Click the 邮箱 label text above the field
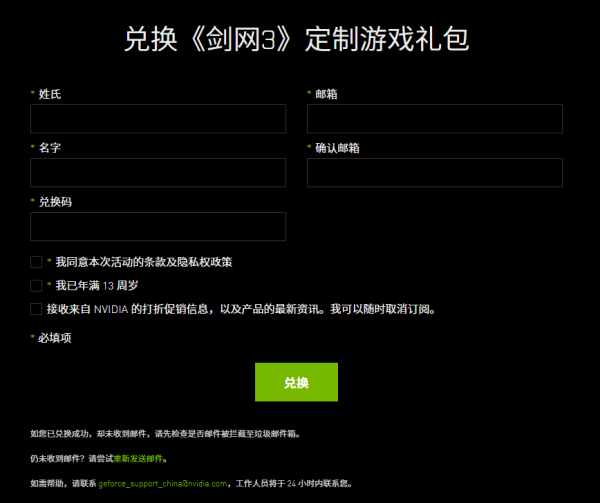600x503 pixels. (326, 94)
